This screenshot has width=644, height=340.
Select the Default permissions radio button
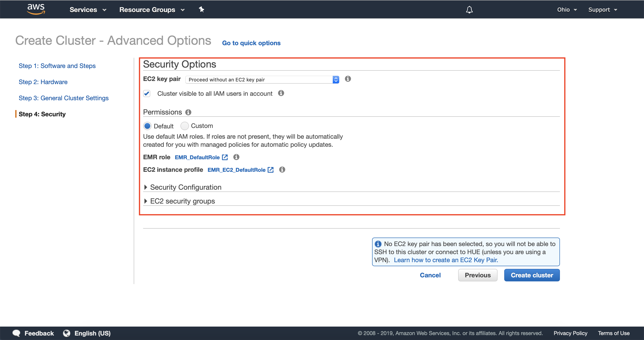(147, 126)
